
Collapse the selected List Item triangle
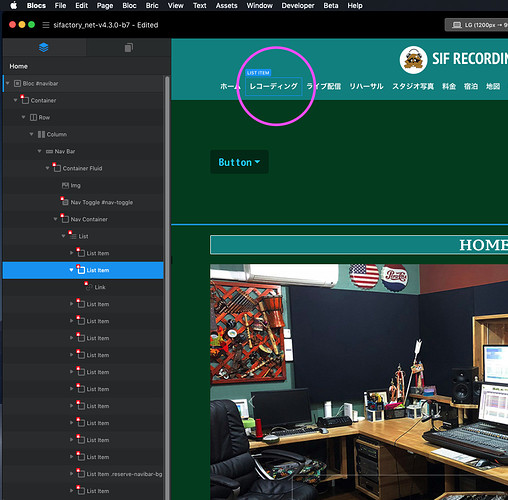pos(71,270)
